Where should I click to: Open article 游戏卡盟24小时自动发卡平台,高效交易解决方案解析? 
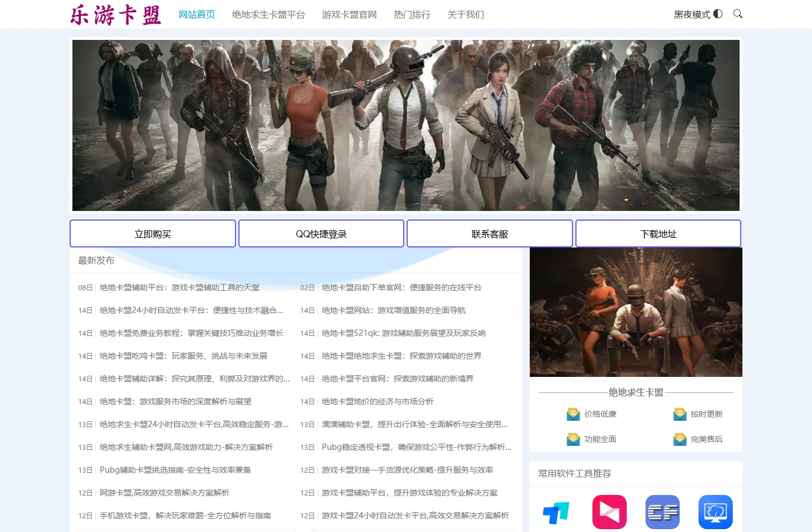415,515
